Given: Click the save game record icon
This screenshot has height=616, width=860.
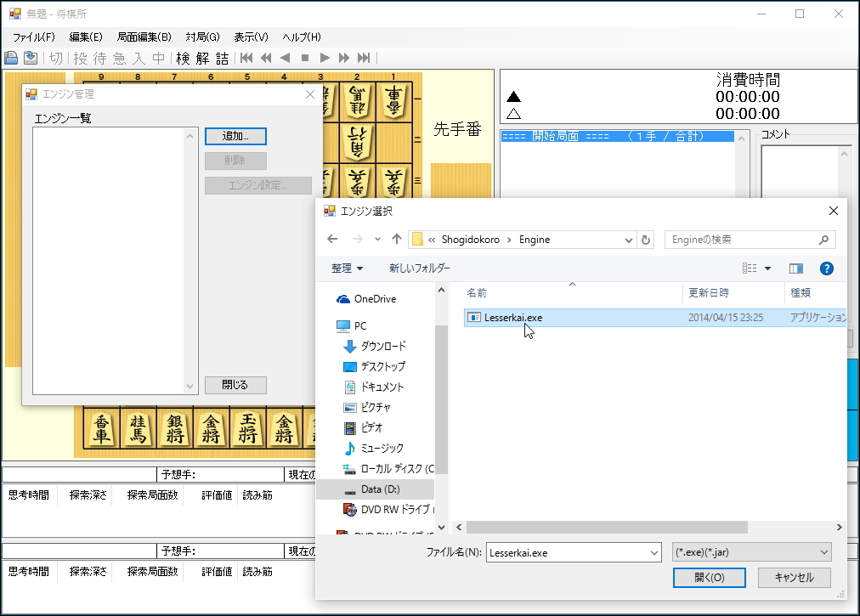Looking at the screenshot, I should click(x=11, y=57).
